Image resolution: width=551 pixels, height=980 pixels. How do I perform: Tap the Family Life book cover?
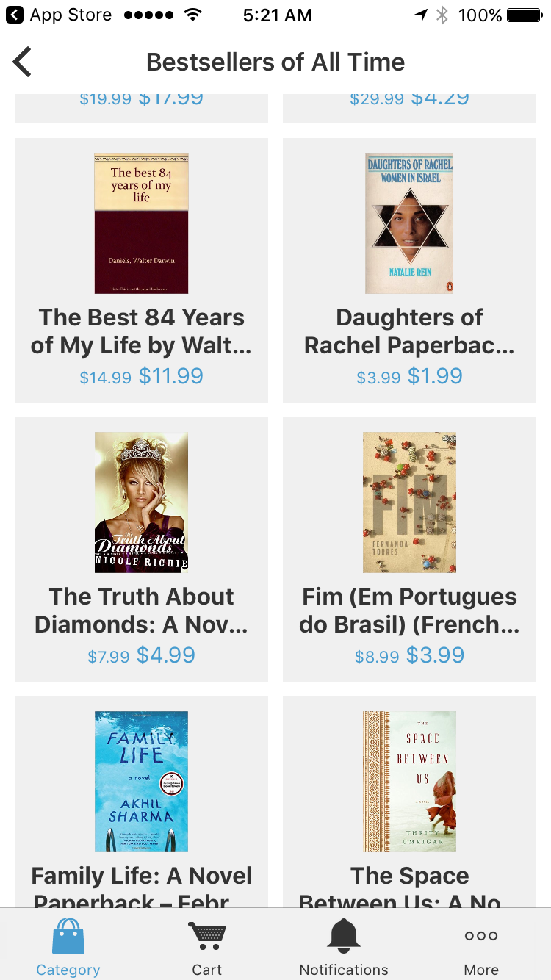click(141, 782)
